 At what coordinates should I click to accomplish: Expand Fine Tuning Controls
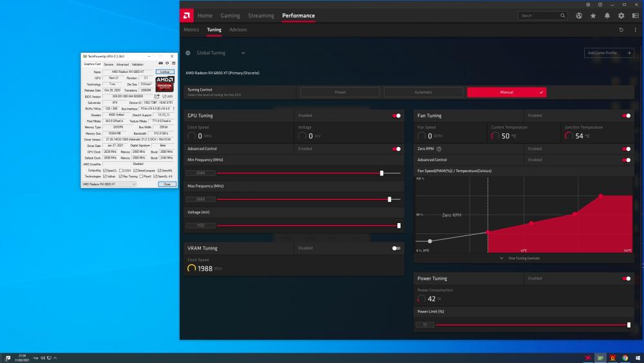[x=520, y=258]
